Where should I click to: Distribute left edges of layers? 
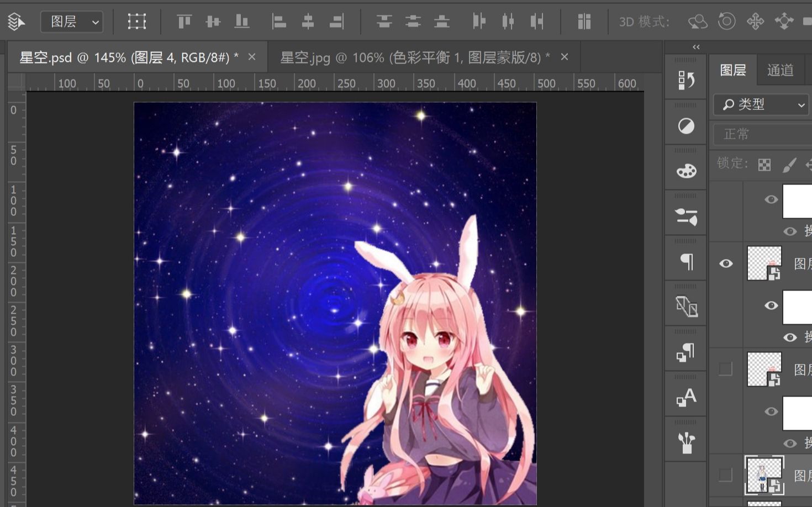coord(479,22)
